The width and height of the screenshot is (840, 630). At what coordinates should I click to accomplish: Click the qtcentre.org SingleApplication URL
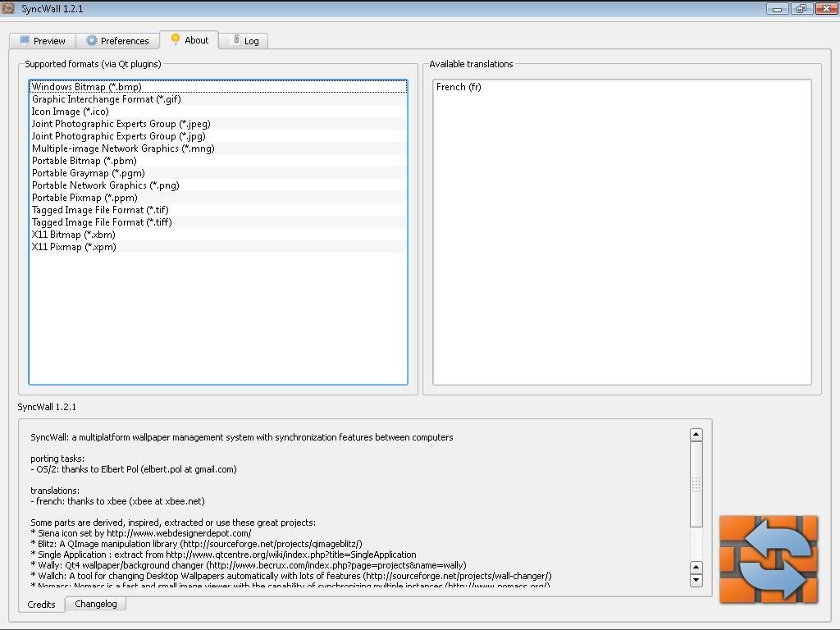pos(291,555)
